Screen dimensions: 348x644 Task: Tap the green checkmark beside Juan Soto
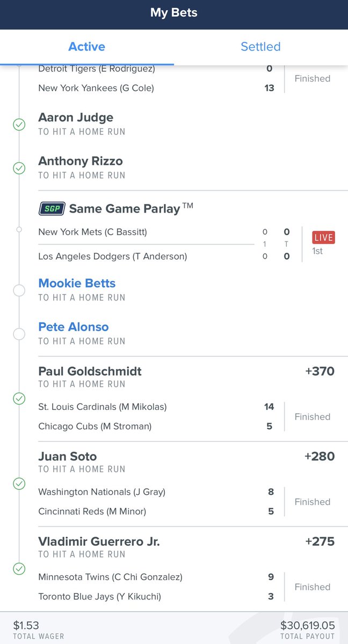tap(19, 484)
